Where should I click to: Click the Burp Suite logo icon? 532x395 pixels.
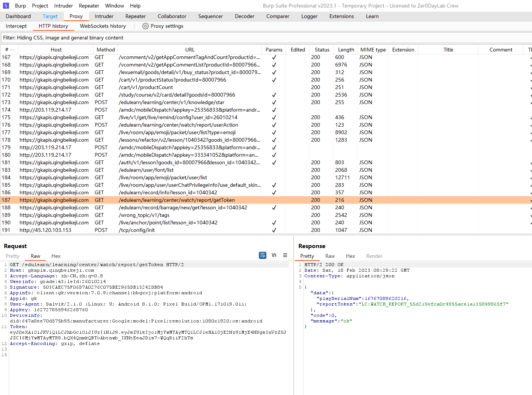pos(6,6)
